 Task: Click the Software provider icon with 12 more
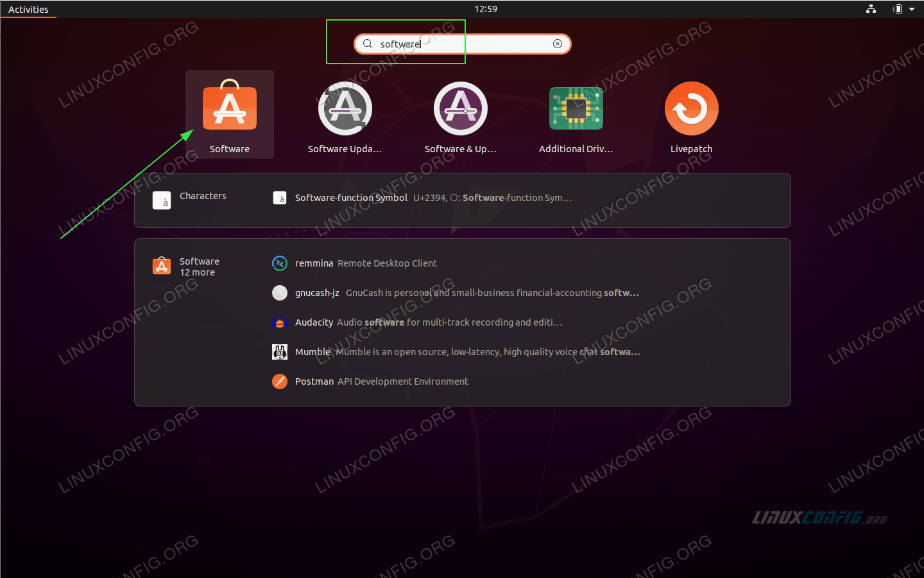(x=162, y=266)
